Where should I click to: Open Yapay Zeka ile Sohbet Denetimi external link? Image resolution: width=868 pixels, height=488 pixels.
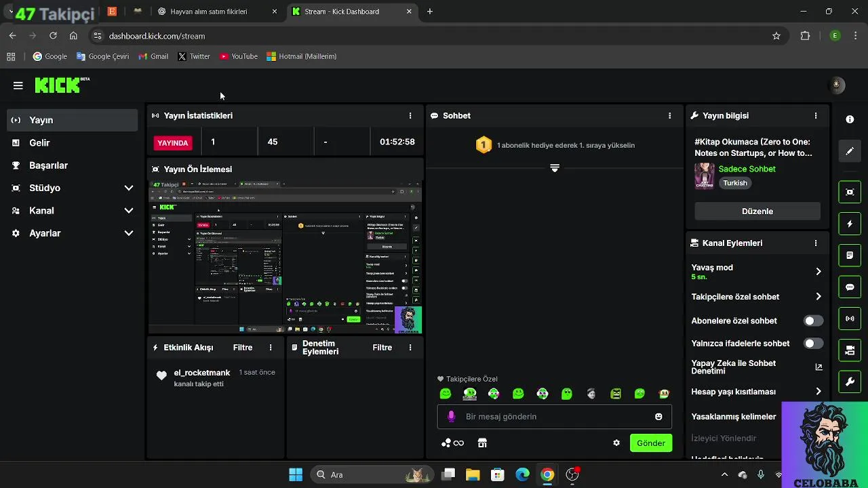[x=818, y=367]
